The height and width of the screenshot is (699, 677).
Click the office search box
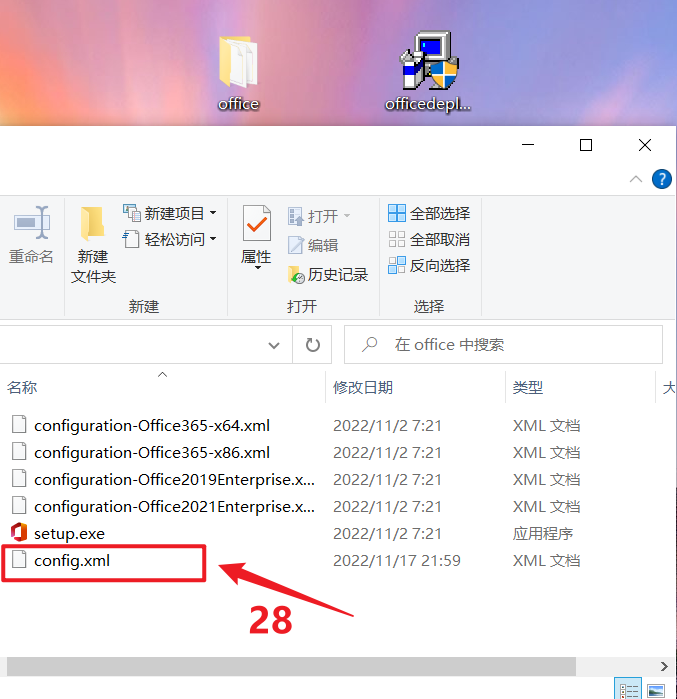[x=503, y=345]
